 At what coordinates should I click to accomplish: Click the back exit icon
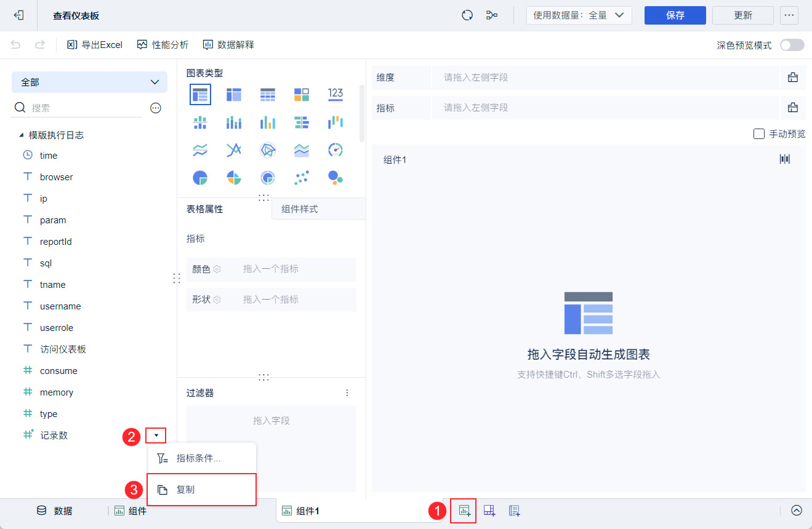click(18, 15)
